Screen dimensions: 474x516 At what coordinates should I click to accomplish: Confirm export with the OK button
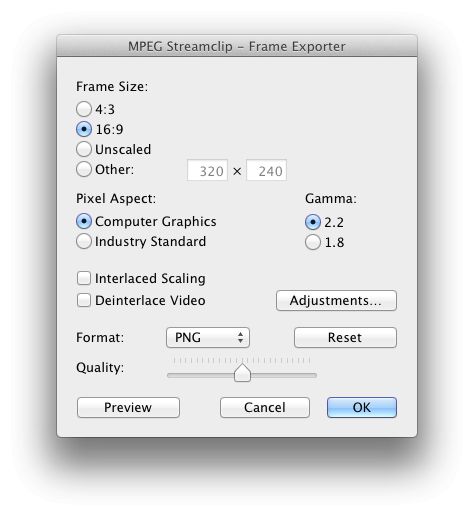click(x=362, y=407)
